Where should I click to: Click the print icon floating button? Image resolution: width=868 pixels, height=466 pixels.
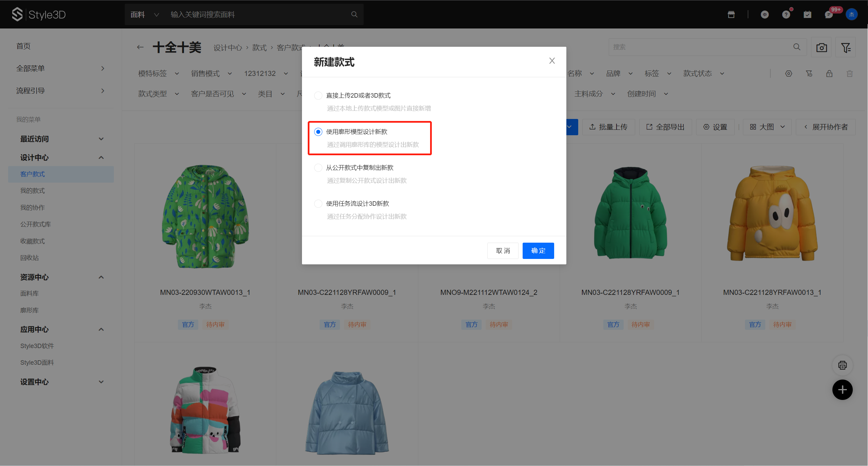tap(843, 365)
